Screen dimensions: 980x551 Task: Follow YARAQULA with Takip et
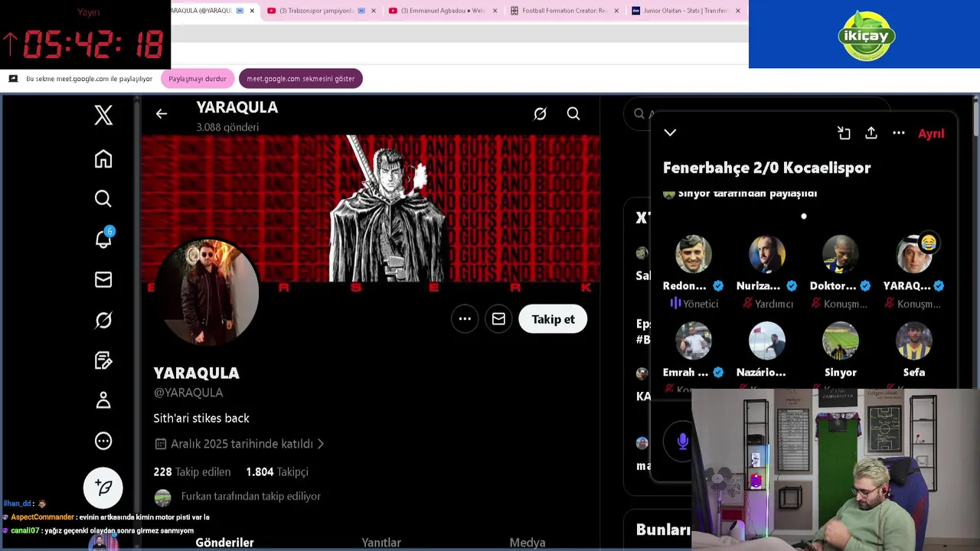pos(553,319)
